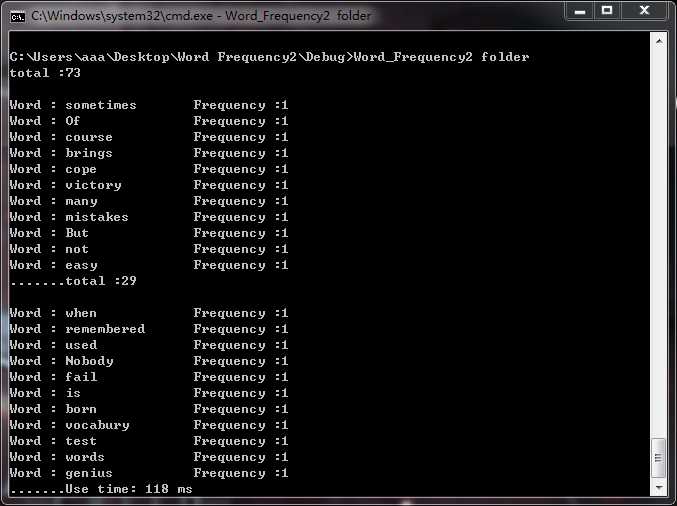This screenshot has width=677, height=506.
Task: Click the Frequency value beside 'mistakes'
Action: tap(240, 217)
